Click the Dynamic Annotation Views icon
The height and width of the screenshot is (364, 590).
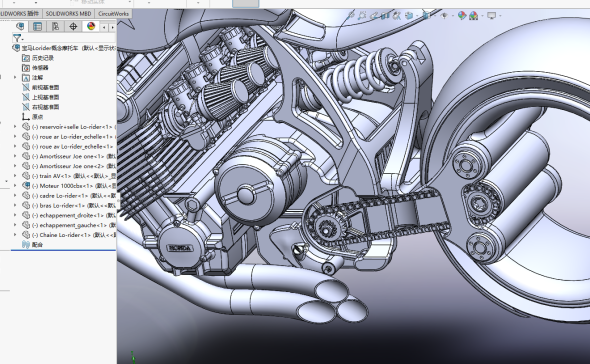click(x=396, y=15)
